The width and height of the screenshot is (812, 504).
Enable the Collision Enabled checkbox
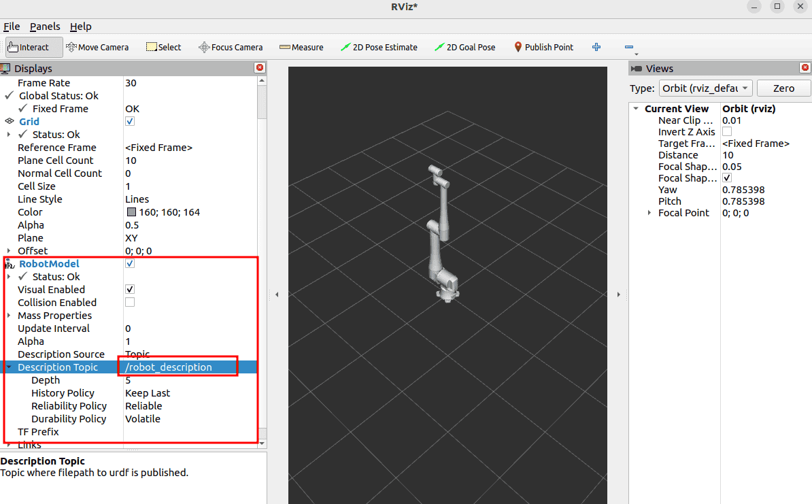click(x=130, y=302)
